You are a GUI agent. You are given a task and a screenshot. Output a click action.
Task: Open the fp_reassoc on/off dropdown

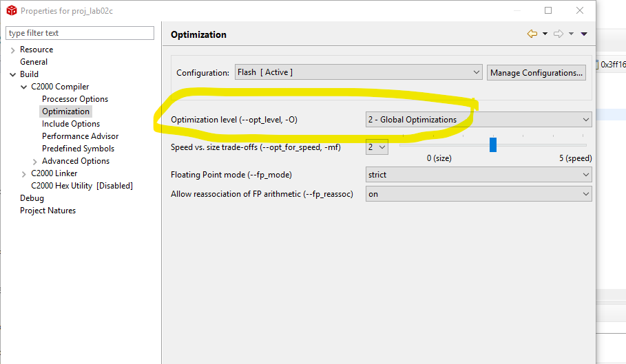[x=479, y=194]
